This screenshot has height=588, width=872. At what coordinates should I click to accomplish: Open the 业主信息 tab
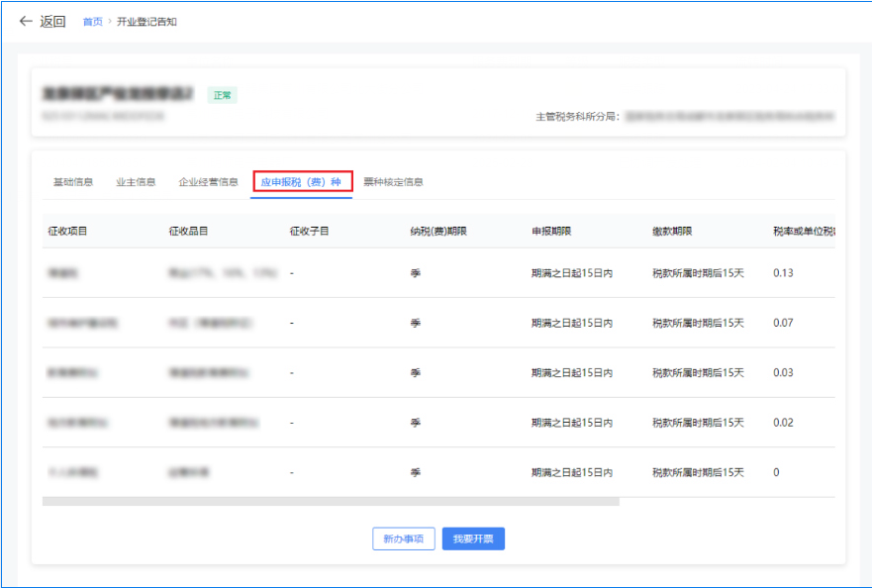pyautogui.click(x=136, y=182)
